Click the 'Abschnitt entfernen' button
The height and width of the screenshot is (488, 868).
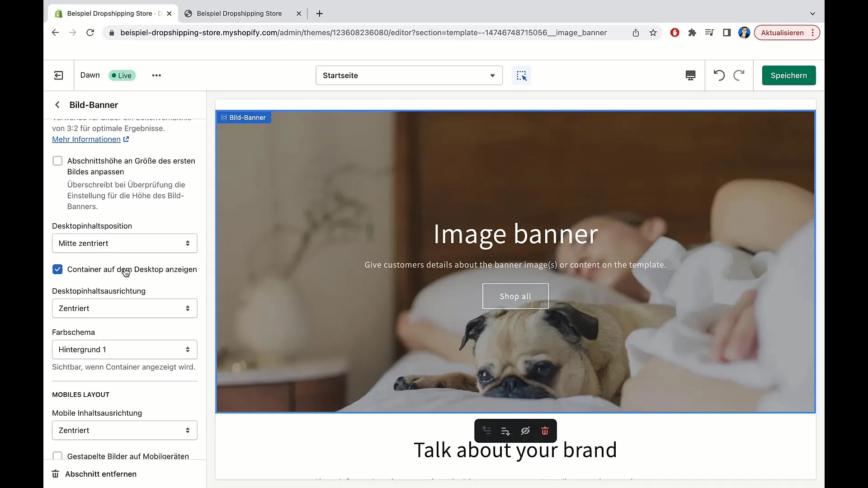coord(101,474)
